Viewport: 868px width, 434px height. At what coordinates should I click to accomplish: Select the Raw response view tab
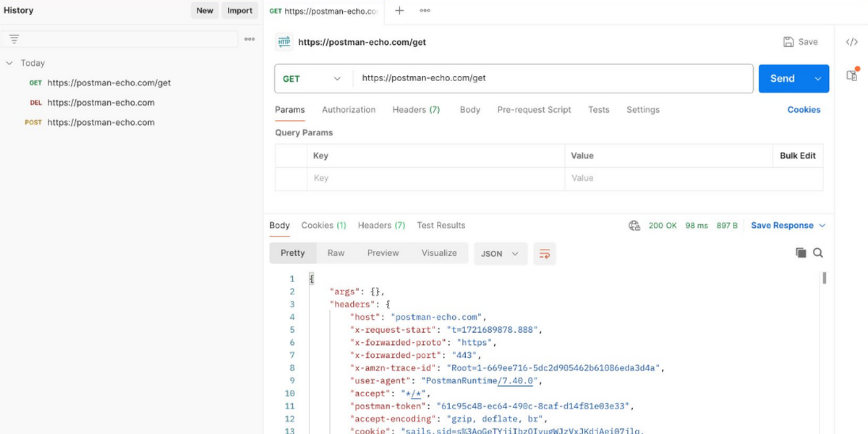336,253
